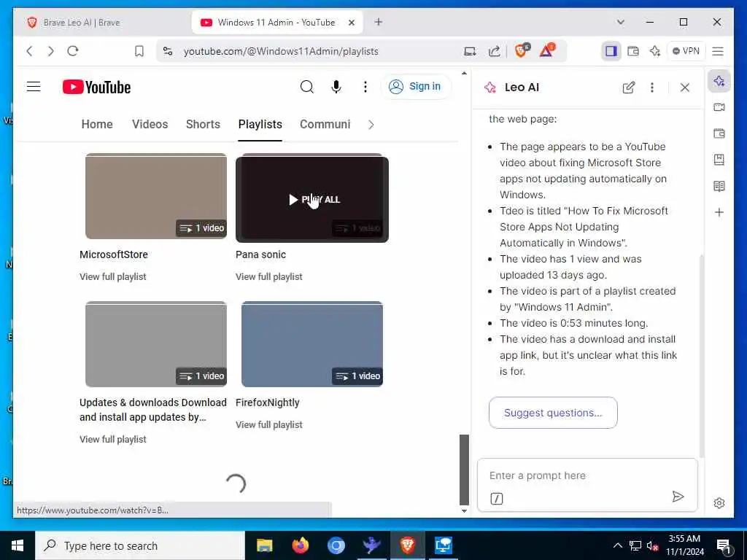Open Reading List sidebar icon
The width and height of the screenshot is (747, 560).
click(x=719, y=186)
